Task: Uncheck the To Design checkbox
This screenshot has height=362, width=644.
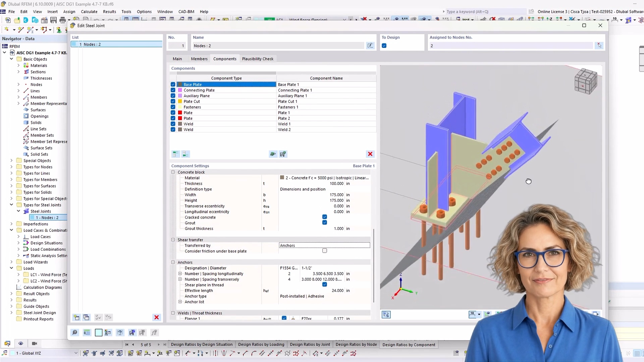Action: (x=384, y=46)
